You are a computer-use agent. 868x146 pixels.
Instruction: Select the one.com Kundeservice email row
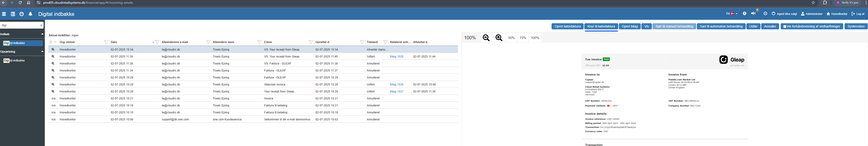point(253,119)
